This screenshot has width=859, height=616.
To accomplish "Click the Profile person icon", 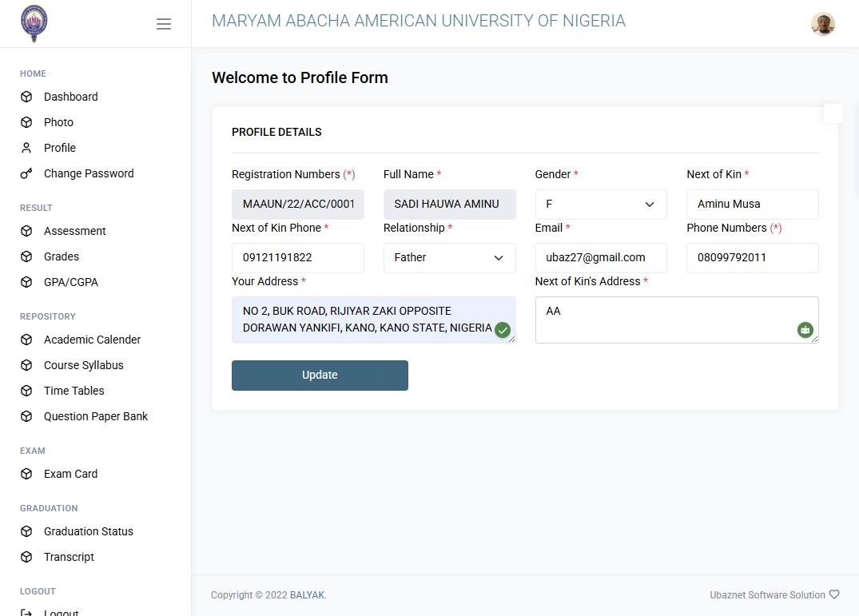I will 26,148.
